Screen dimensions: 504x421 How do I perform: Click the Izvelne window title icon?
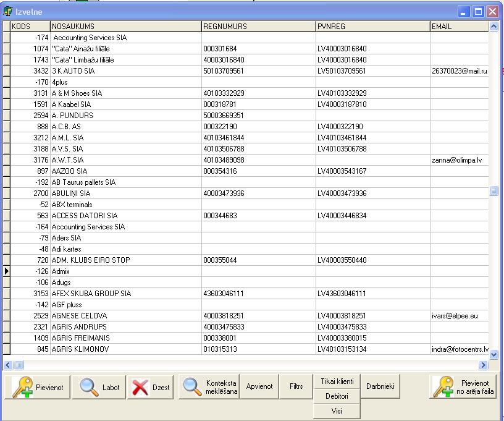click(x=7, y=12)
